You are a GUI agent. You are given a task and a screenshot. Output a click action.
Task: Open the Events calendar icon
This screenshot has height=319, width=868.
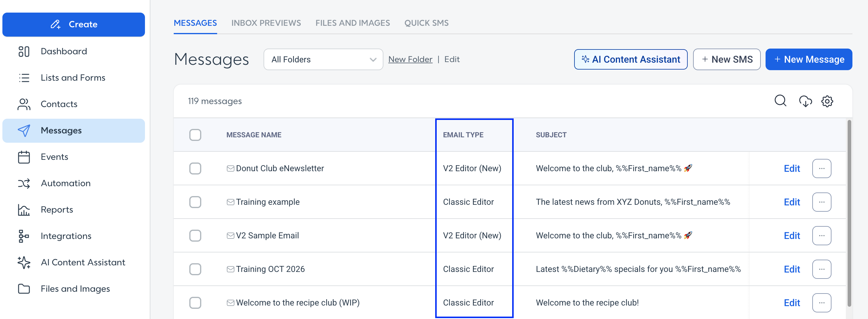(x=24, y=157)
